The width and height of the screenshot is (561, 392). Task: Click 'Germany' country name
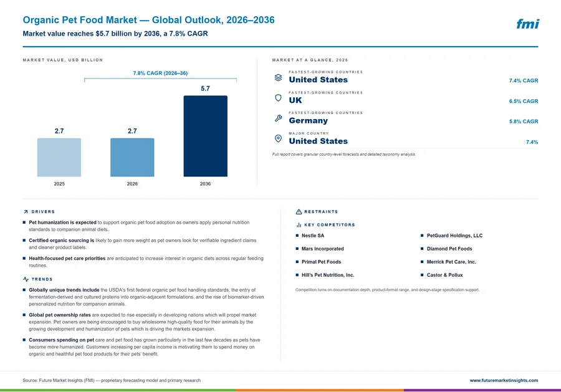pyautogui.click(x=309, y=120)
